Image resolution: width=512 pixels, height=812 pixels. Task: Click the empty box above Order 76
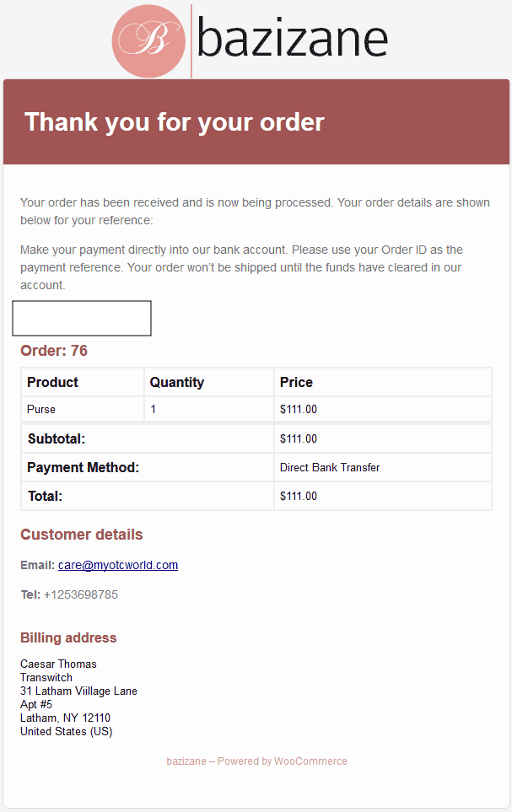pos(82,318)
